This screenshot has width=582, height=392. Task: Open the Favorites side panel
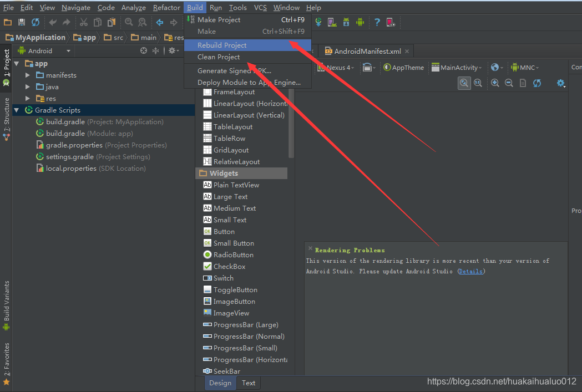coord(6,364)
